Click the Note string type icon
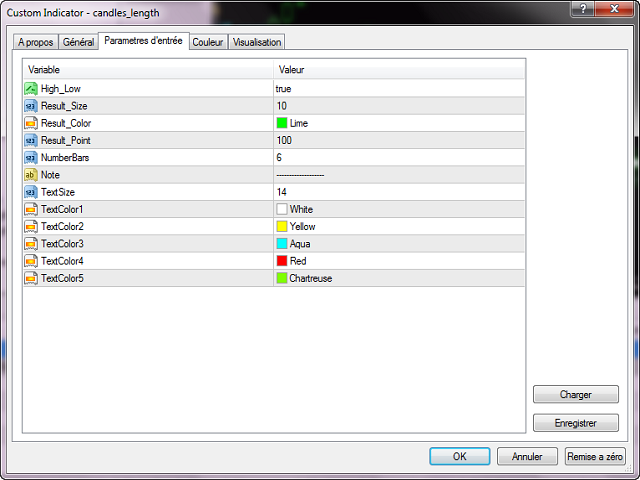Image resolution: width=640 pixels, height=480 pixels. pyautogui.click(x=31, y=175)
